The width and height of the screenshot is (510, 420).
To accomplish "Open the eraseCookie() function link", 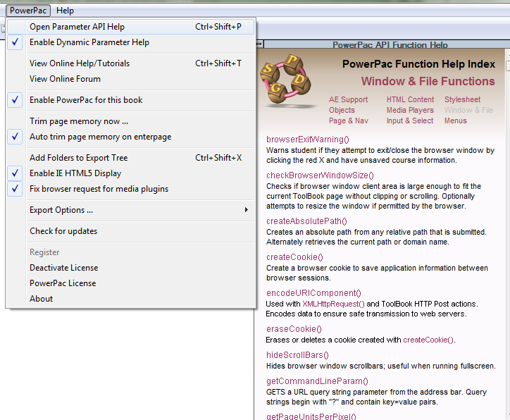I will [294, 329].
